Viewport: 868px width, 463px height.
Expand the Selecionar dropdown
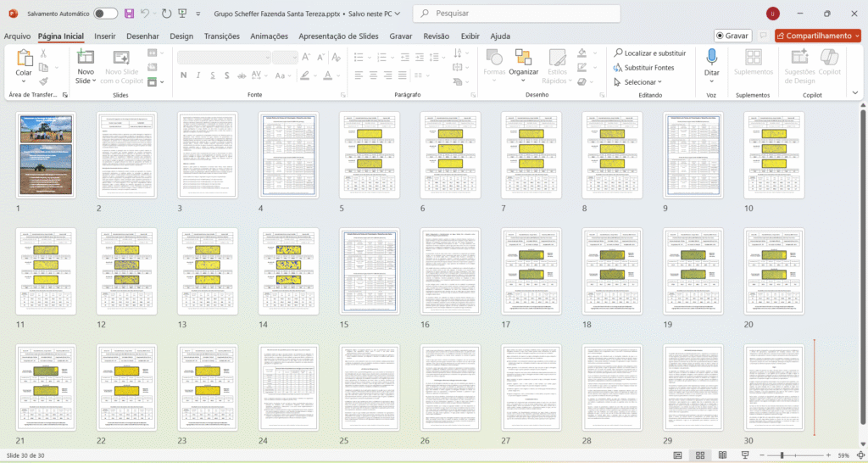tap(659, 82)
